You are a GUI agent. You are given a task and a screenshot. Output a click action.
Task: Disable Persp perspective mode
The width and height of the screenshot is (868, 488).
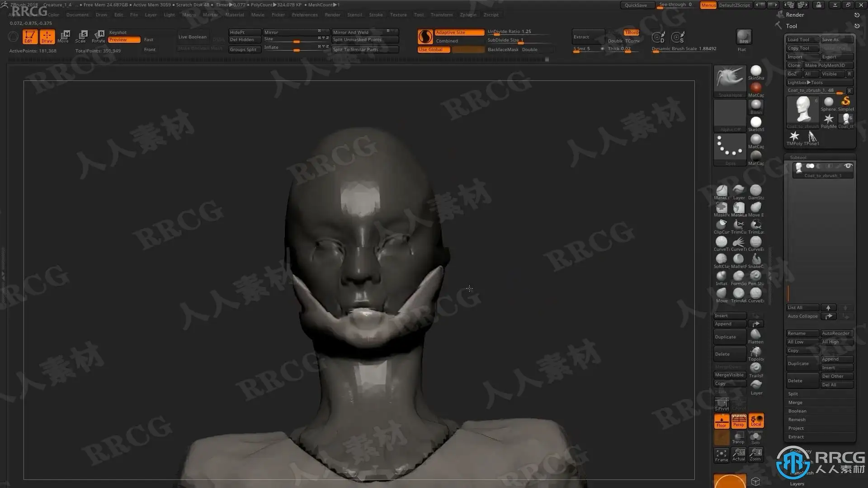point(739,421)
